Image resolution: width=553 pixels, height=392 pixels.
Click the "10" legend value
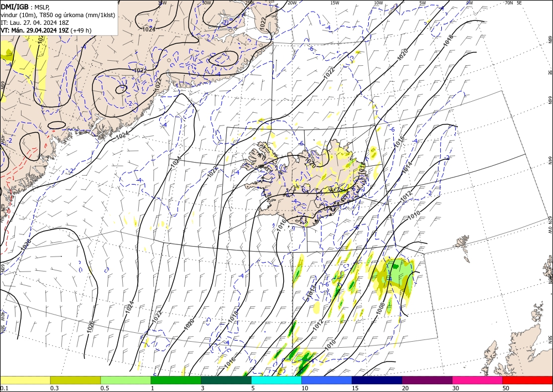(x=305, y=388)
